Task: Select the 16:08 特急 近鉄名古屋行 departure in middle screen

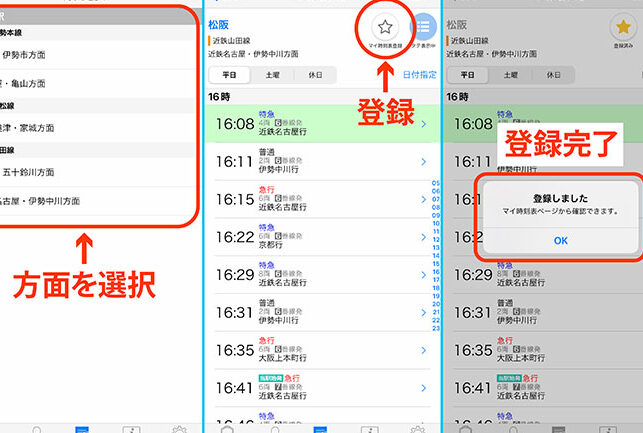Action: pos(323,124)
